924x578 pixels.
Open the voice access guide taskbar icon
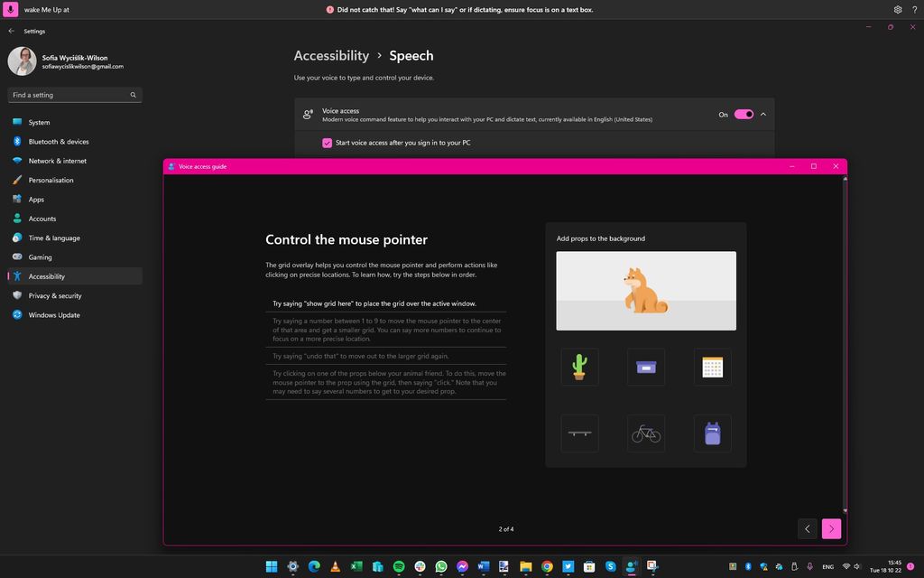pyautogui.click(x=651, y=566)
